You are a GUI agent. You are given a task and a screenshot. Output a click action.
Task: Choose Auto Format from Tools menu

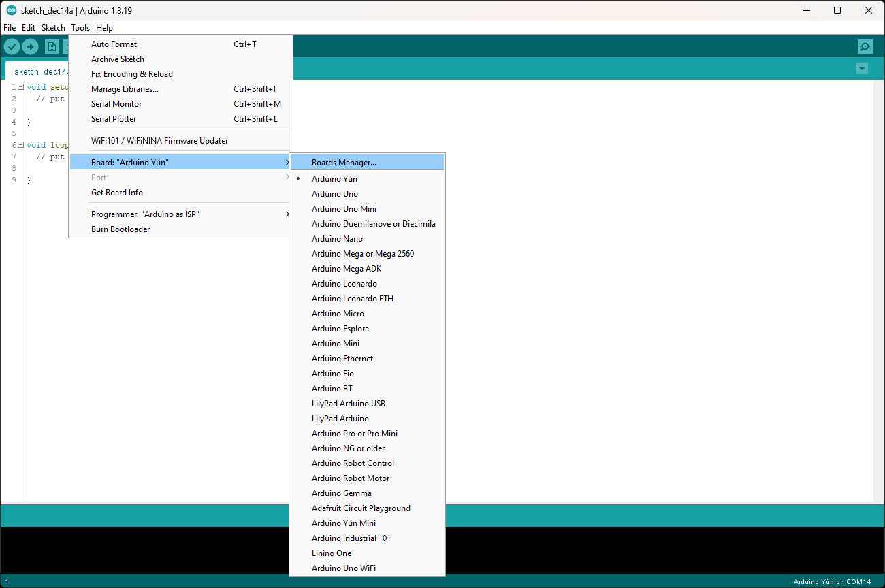(180, 44)
